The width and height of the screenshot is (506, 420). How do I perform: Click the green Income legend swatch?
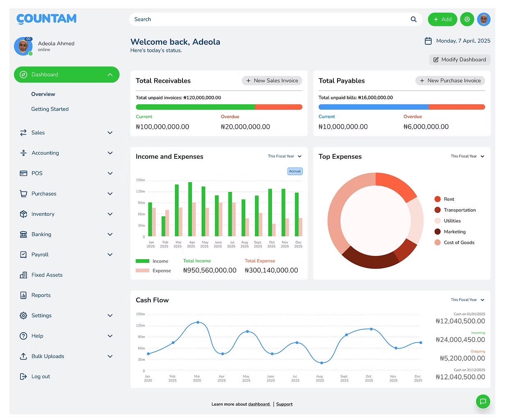point(142,261)
